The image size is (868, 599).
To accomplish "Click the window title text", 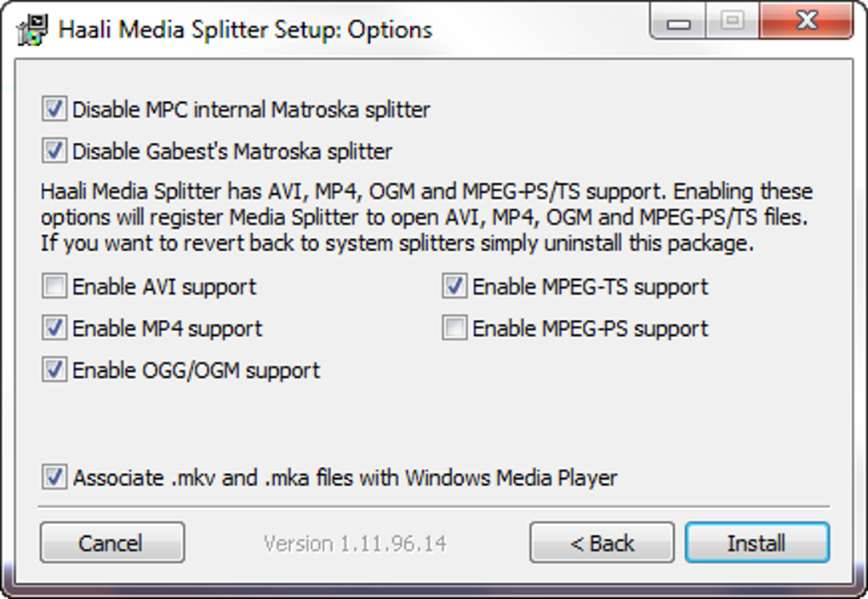I will 245,30.
